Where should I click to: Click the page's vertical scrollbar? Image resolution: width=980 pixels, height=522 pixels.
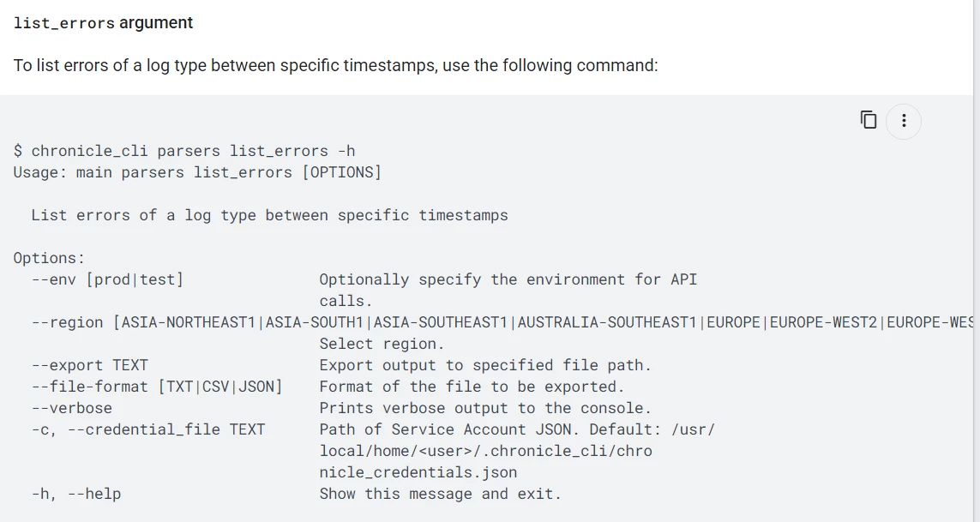[x=977, y=261]
